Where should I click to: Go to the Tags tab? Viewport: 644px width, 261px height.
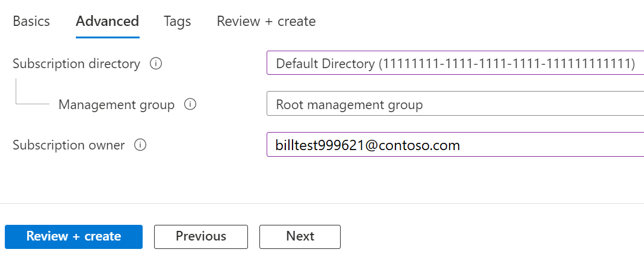177,21
